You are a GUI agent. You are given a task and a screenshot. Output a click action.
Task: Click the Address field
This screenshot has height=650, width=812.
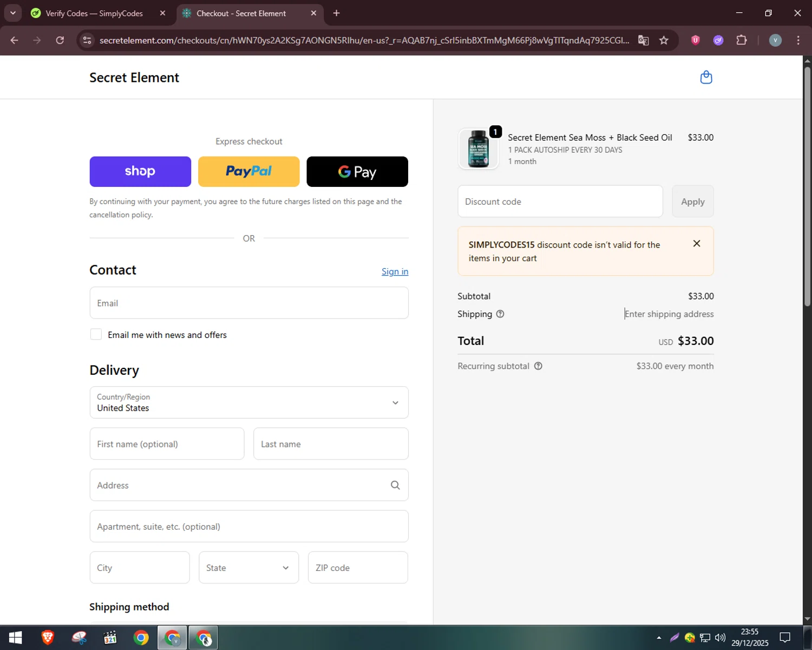coord(249,485)
